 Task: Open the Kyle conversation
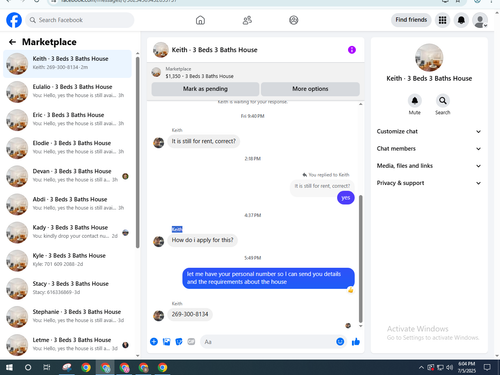67,261
